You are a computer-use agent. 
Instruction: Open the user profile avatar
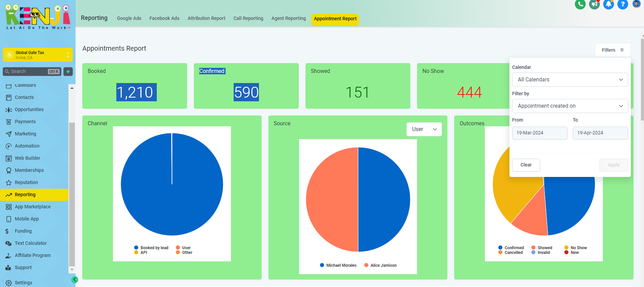point(636,4)
